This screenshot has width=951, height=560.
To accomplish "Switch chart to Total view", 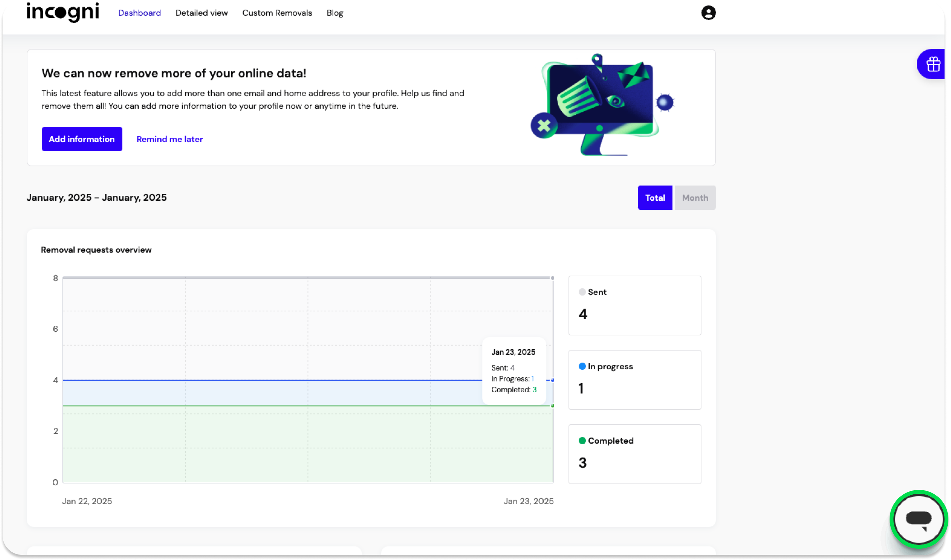I will point(655,198).
